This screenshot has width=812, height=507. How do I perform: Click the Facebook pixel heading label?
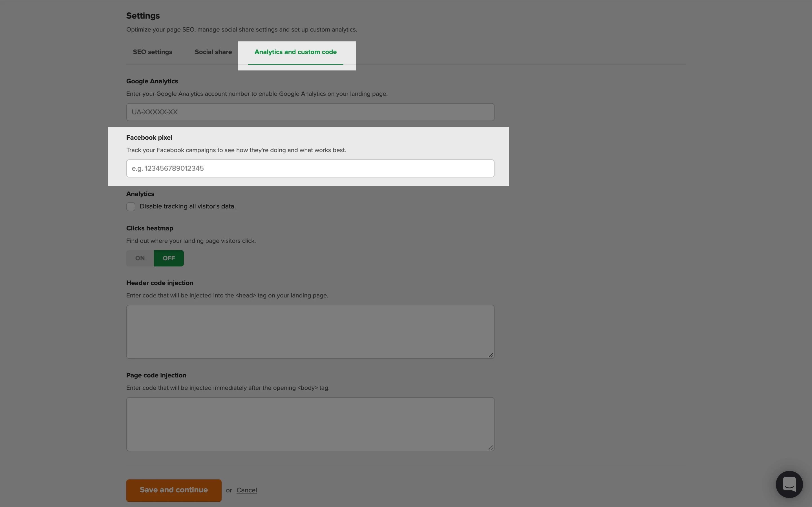[149, 137]
